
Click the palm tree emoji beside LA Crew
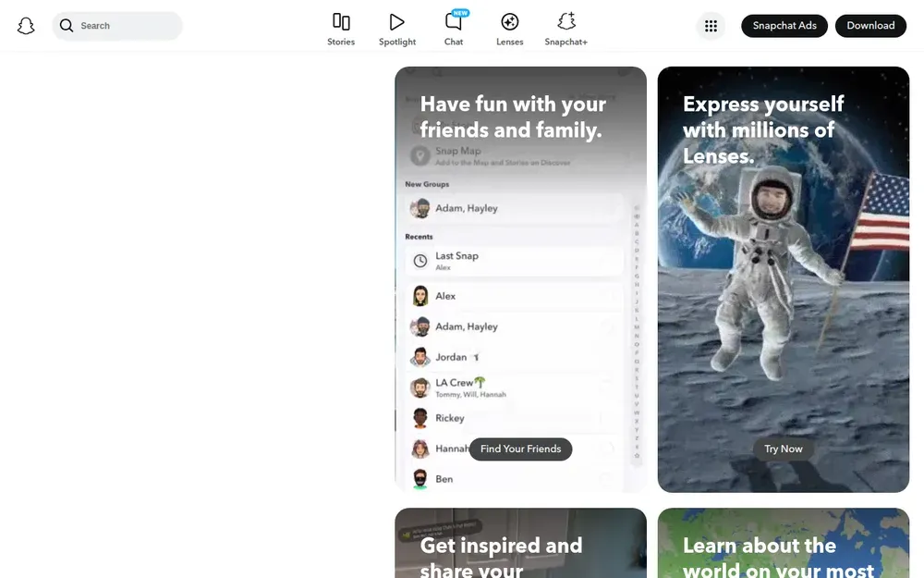[x=480, y=382]
